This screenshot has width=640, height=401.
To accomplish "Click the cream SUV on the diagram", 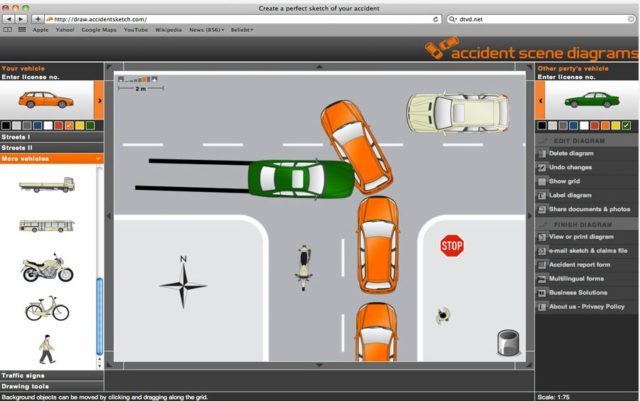I will (458, 113).
